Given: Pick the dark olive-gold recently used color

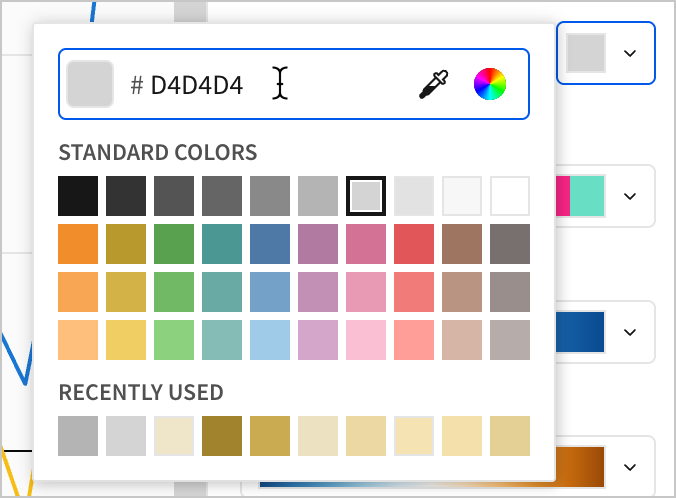Looking at the screenshot, I should pos(222,436).
